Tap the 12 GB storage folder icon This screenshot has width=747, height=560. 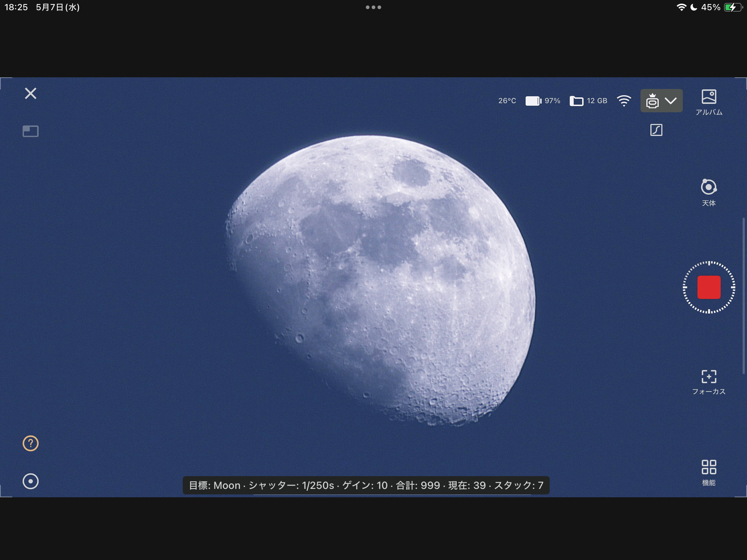point(588,101)
